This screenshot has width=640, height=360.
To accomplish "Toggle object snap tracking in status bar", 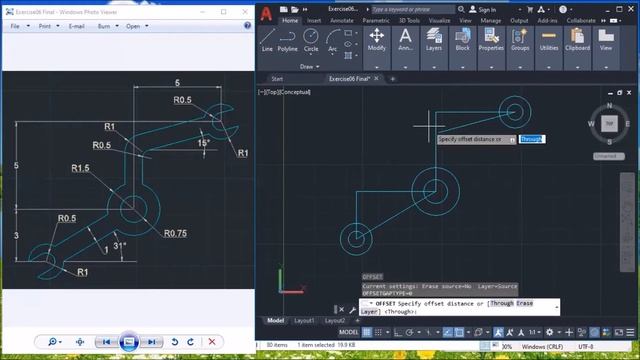I will pos(448,332).
